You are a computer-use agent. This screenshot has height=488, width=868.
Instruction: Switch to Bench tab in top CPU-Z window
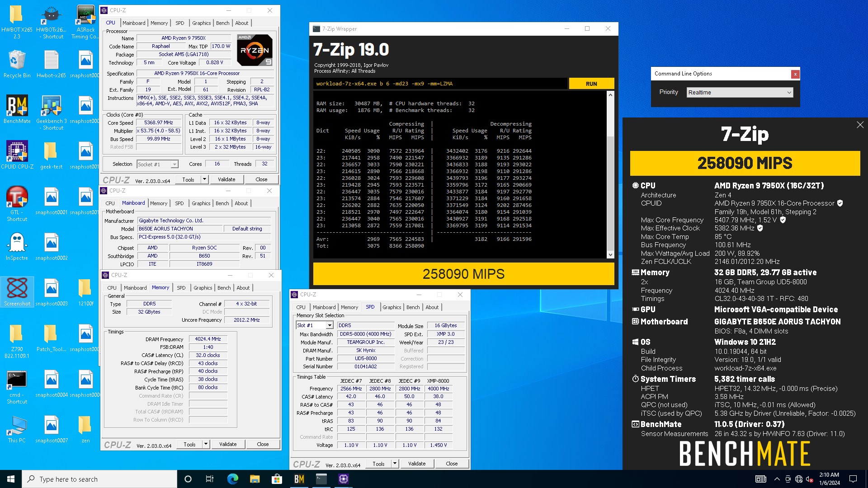(222, 23)
